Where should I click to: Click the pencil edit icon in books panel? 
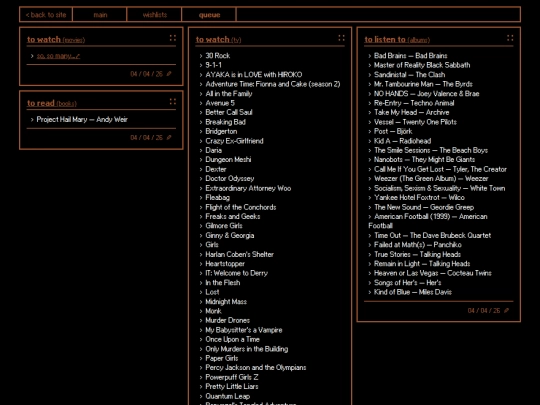pos(169,137)
